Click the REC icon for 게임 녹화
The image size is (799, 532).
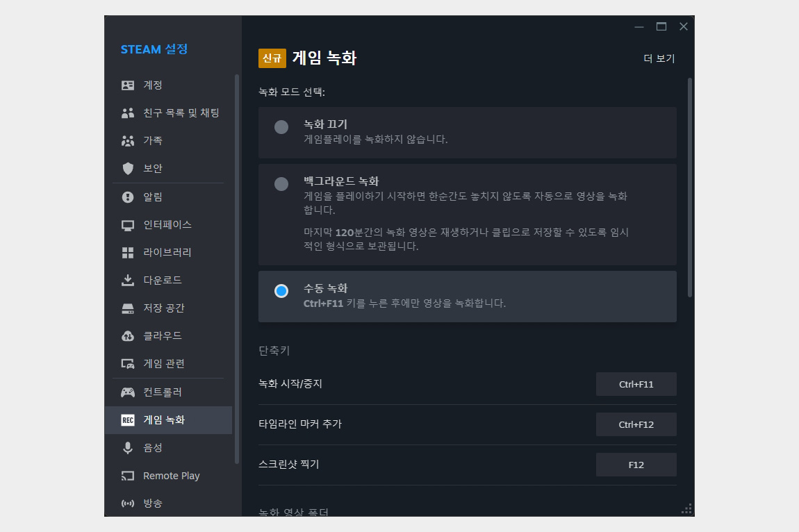128,420
